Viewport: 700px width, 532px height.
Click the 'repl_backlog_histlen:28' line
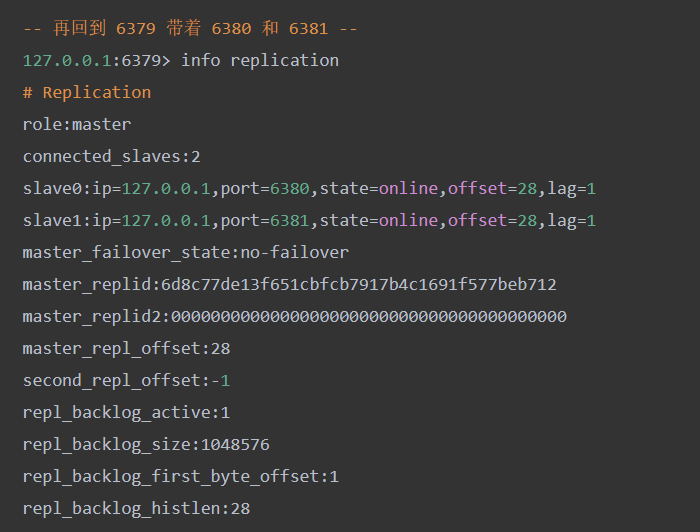(x=136, y=509)
